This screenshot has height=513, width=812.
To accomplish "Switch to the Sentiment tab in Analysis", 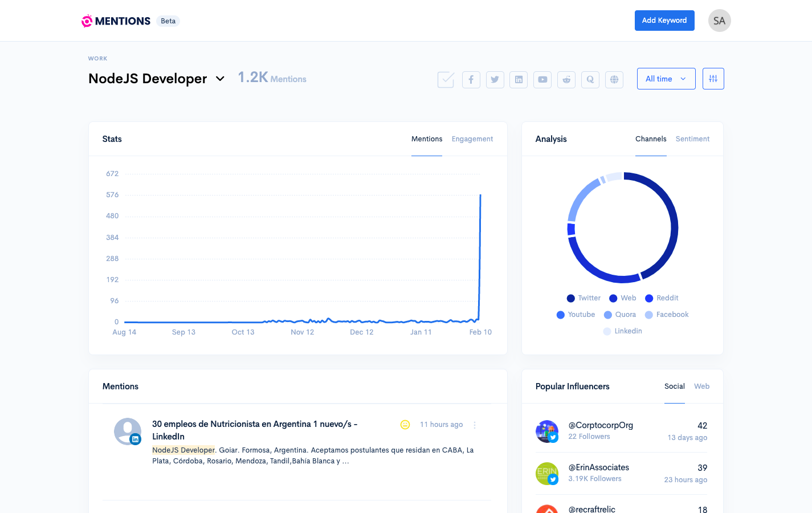I will click(692, 139).
